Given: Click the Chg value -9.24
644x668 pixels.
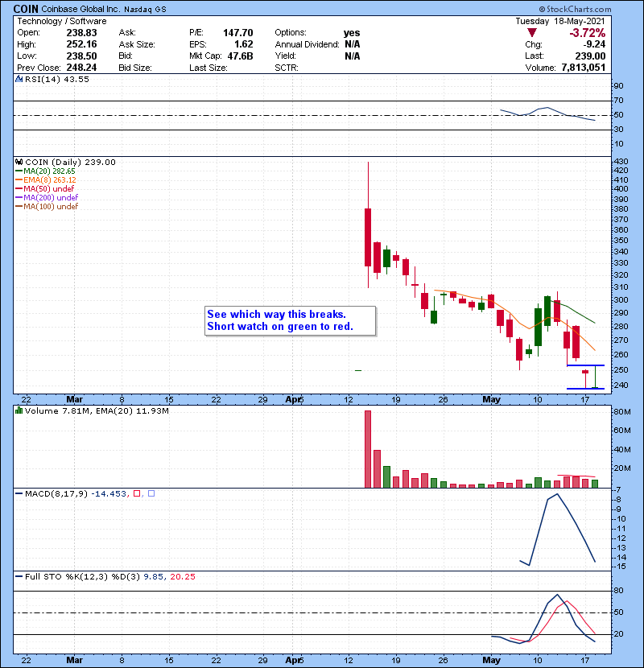Looking at the screenshot, I should click(x=594, y=44).
